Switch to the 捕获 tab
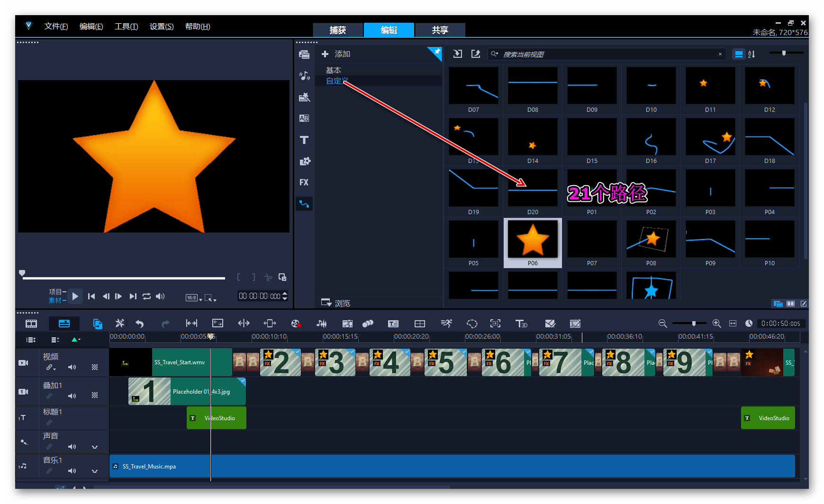This screenshot has height=504, width=824. tap(338, 30)
